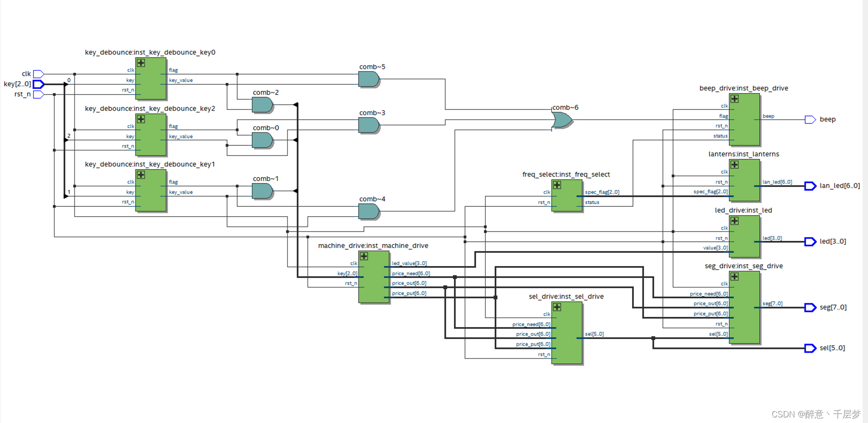The height and width of the screenshot is (423, 868).
Task: Expand the freq_select module plus box
Action: coord(557,185)
